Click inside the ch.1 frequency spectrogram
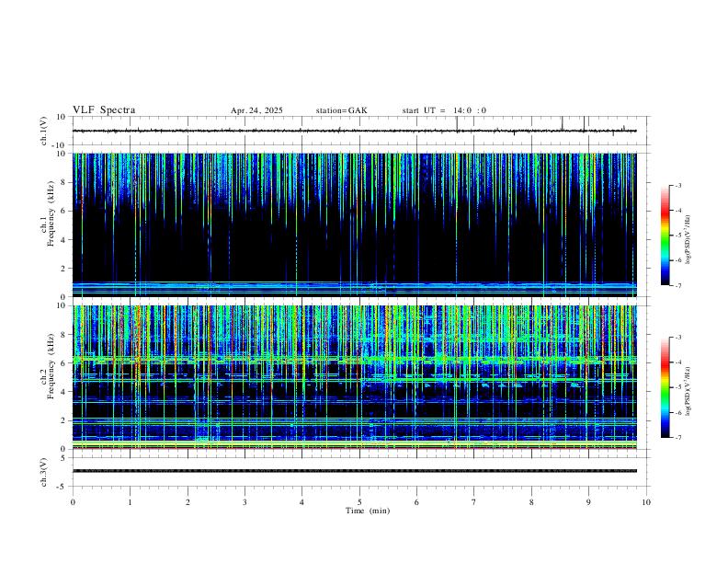Image resolution: width=728 pixels, height=563 pixels. 354,224
